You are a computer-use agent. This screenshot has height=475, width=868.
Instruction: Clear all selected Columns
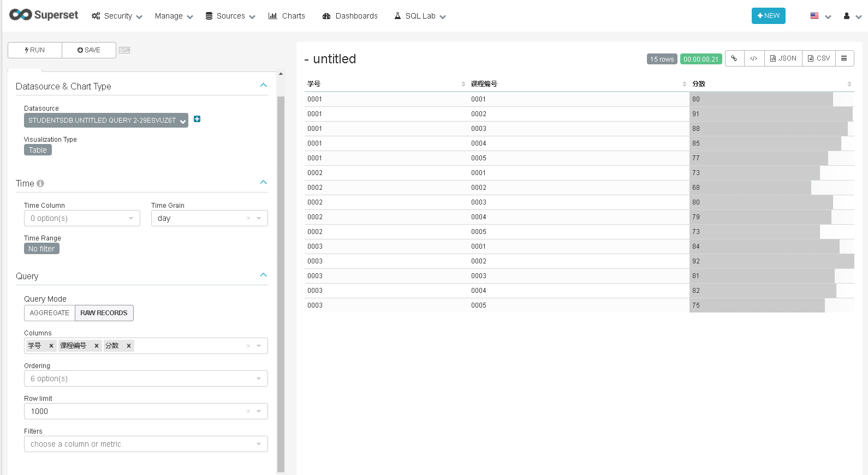(248, 346)
